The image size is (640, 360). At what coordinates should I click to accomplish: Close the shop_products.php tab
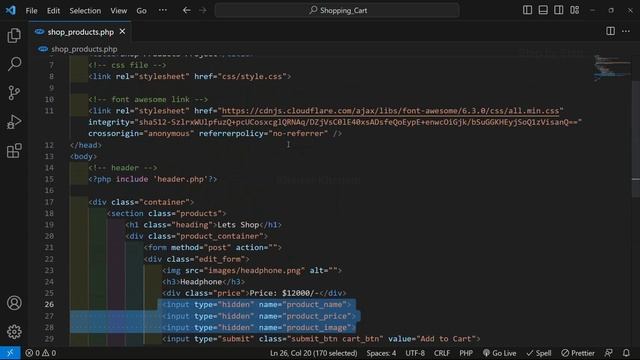pos(122,31)
